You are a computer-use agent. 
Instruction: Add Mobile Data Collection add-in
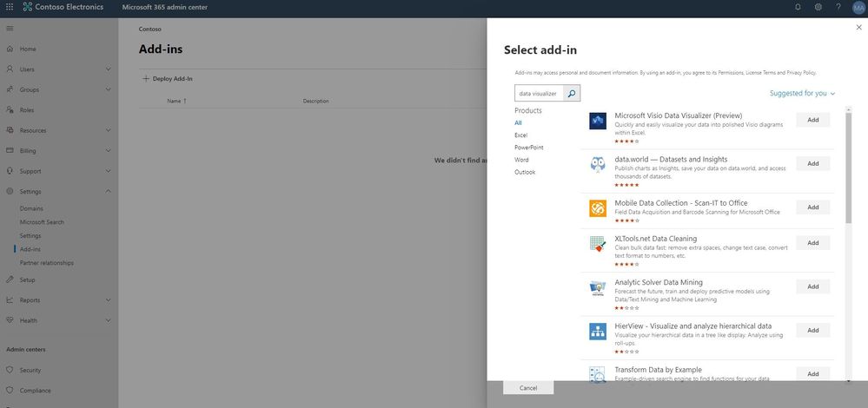click(x=812, y=207)
